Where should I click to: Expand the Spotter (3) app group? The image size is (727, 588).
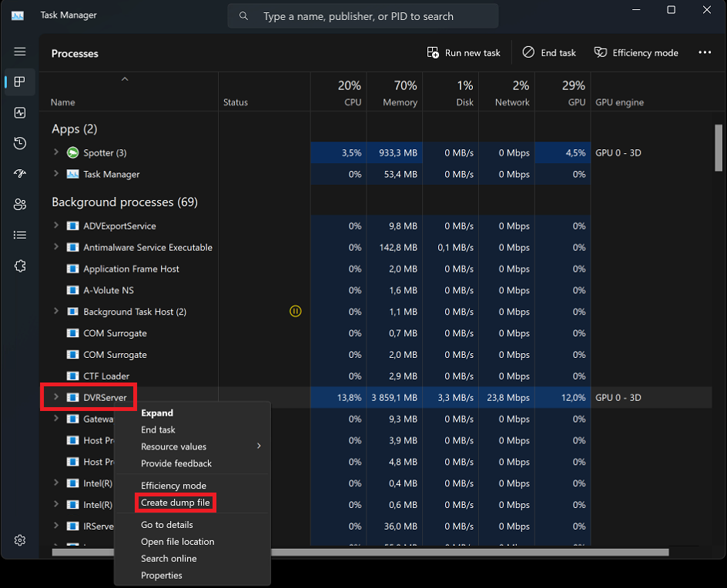click(x=56, y=152)
